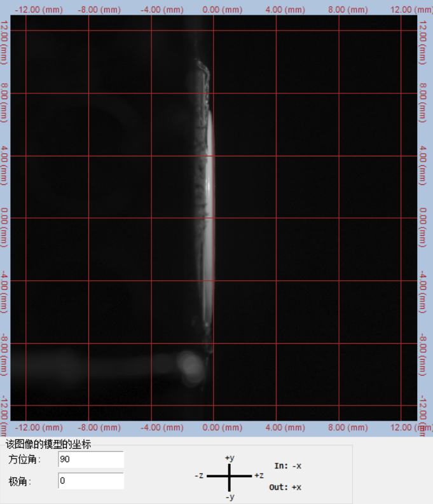This screenshot has height=504, width=433.
Task: Click the -8.00 (mm) top ruler label
Action: point(98,10)
